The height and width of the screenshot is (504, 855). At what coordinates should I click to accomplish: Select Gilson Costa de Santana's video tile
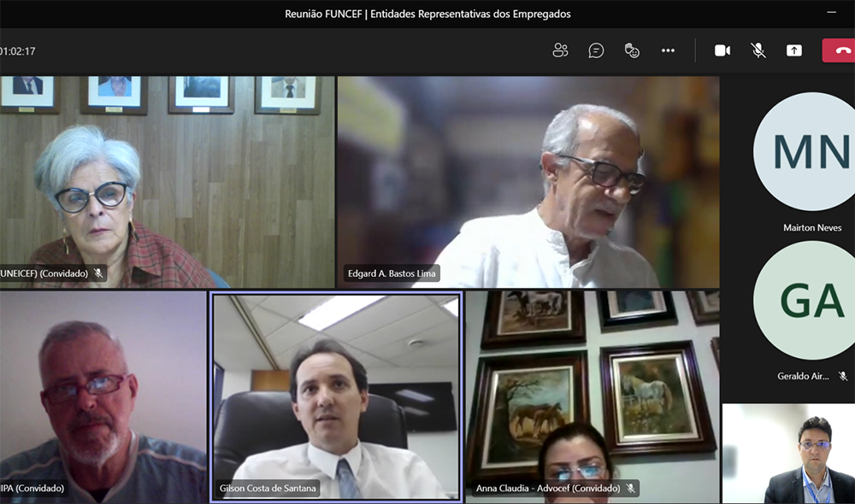click(336, 396)
